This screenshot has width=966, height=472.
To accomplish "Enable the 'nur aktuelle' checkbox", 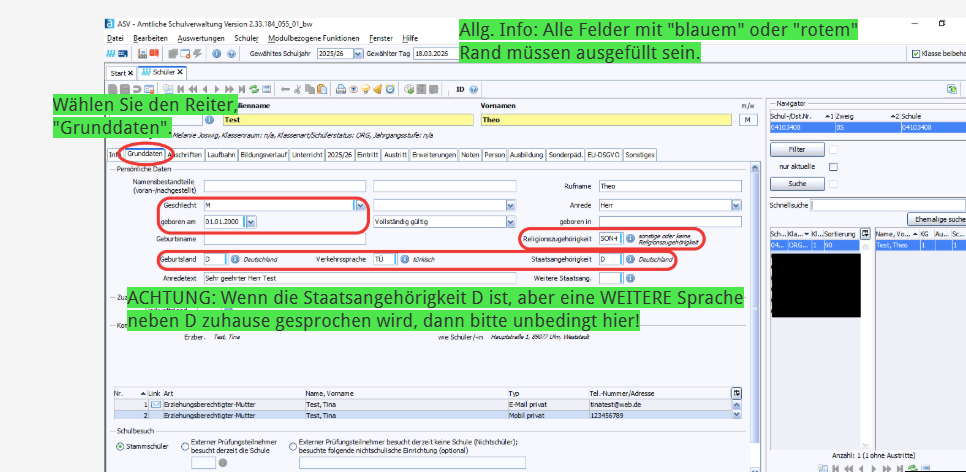I will pos(833,166).
